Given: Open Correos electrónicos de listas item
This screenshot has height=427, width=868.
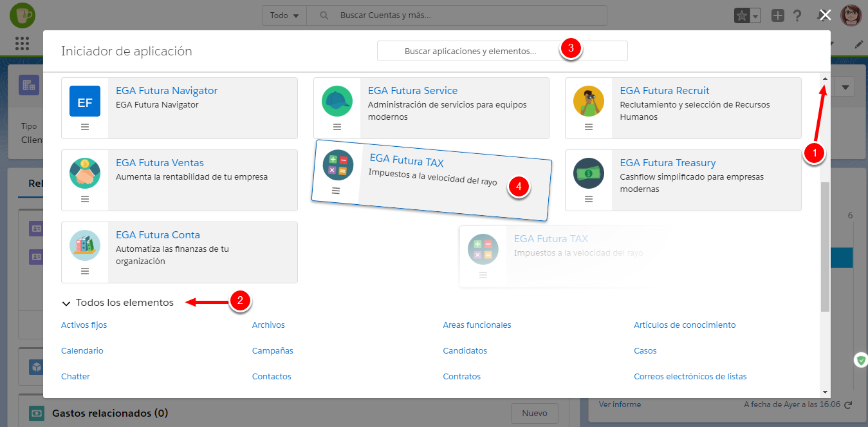Looking at the screenshot, I should pos(690,377).
